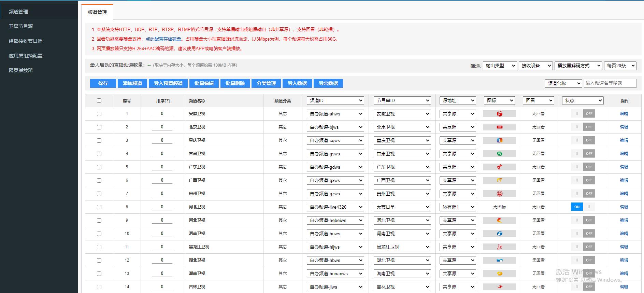Tick the select-all checkbox in table header

[99, 100]
